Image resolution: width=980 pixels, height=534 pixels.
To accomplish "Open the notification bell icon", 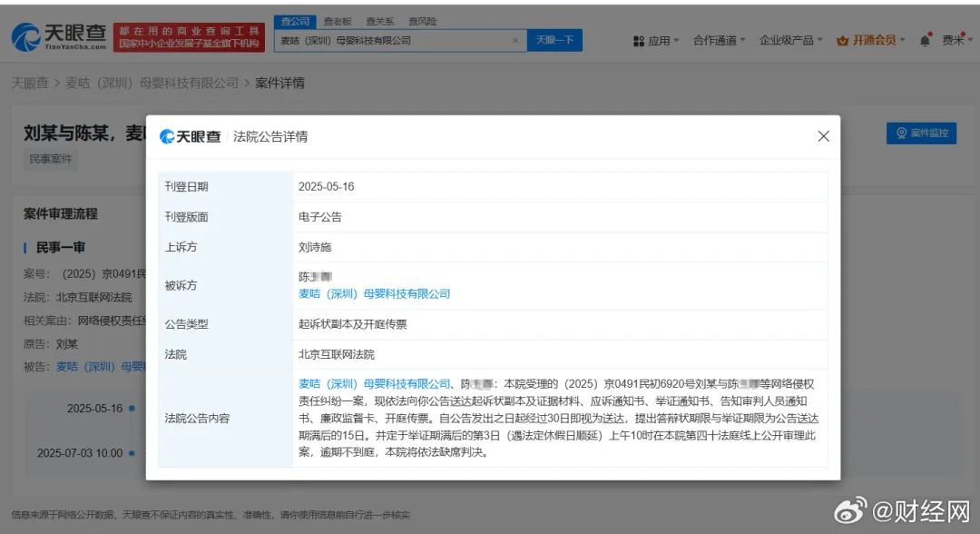I will click(x=925, y=40).
